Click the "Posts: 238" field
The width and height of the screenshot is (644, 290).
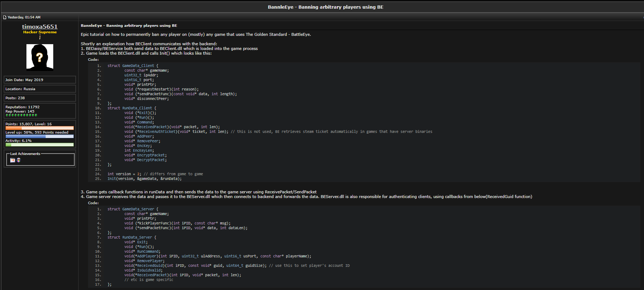tap(40, 98)
